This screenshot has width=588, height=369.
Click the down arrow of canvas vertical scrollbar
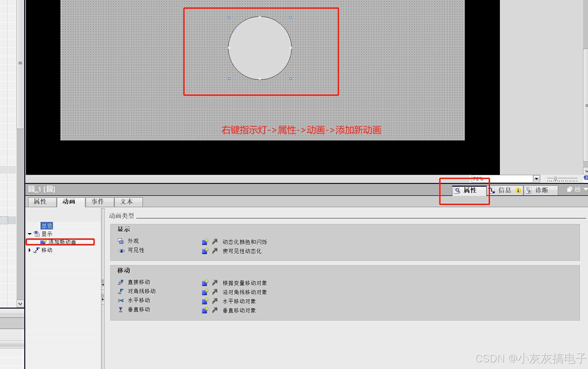pos(586,171)
